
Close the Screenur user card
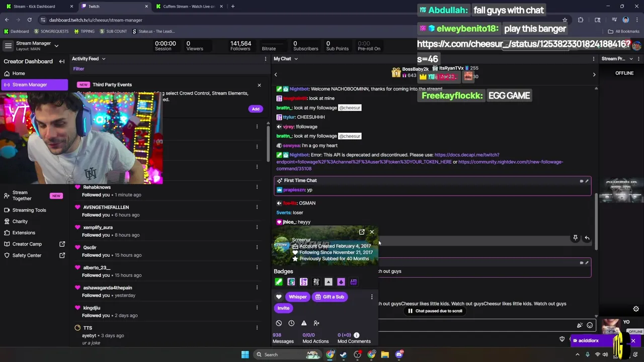click(x=372, y=232)
